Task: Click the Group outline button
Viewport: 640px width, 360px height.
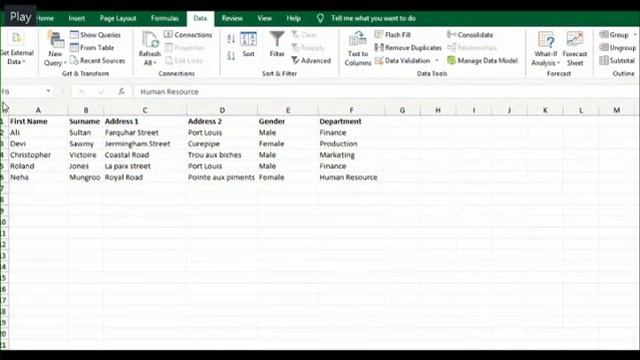Action: coord(614,35)
